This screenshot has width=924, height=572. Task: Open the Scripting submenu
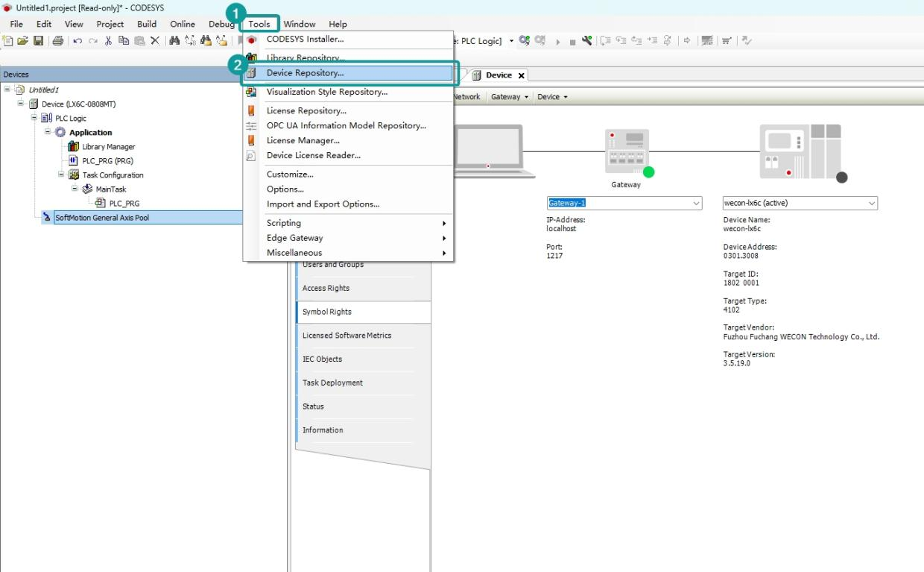[x=284, y=223]
